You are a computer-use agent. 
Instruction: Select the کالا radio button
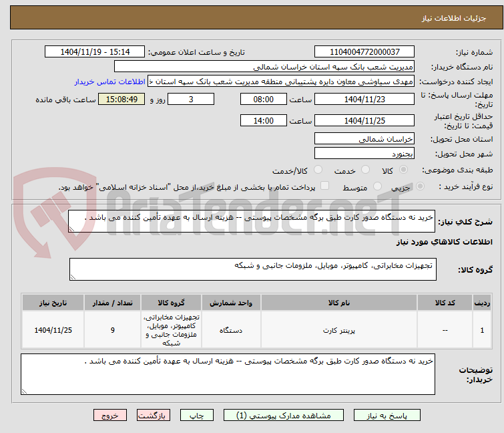[403, 170]
